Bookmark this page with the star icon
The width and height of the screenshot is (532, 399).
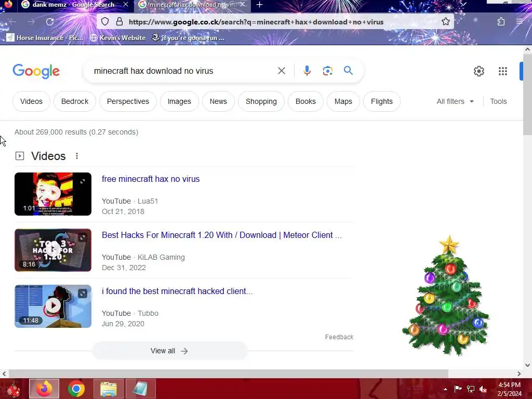(445, 22)
